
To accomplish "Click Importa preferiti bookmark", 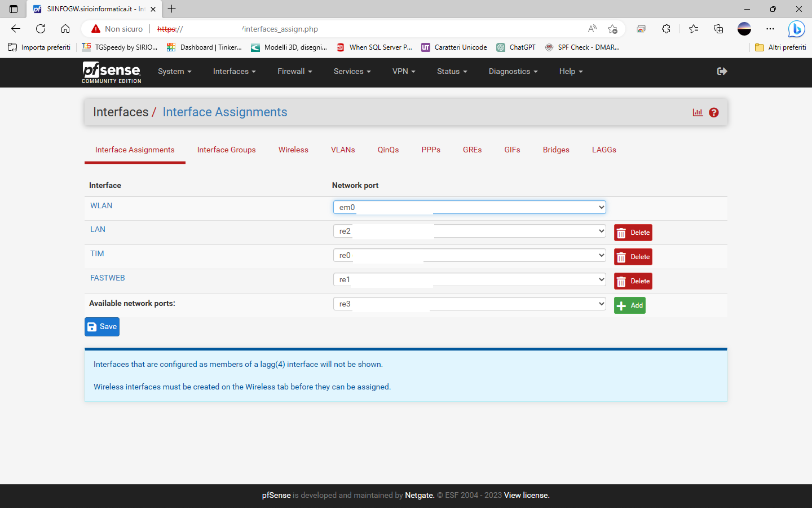I will point(39,47).
